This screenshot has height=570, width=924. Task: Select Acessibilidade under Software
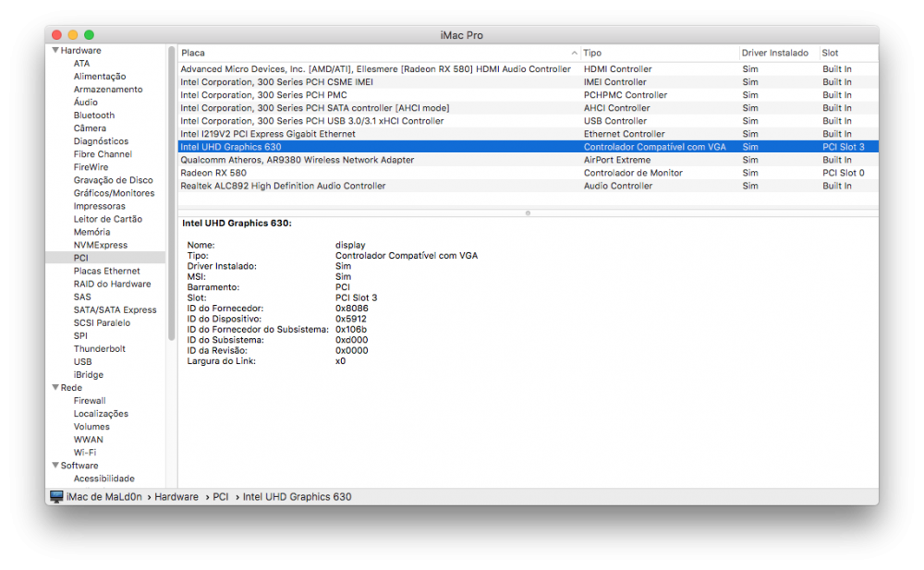click(x=103, y=478)
